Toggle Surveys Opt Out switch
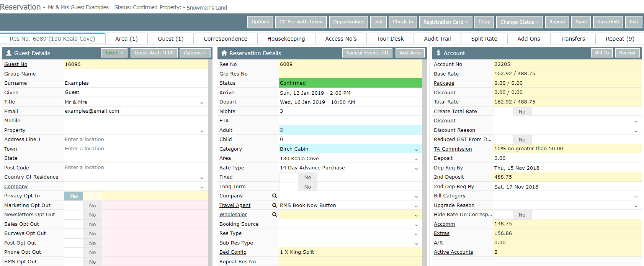Screen dimensions: 644x266 [83, 233]
